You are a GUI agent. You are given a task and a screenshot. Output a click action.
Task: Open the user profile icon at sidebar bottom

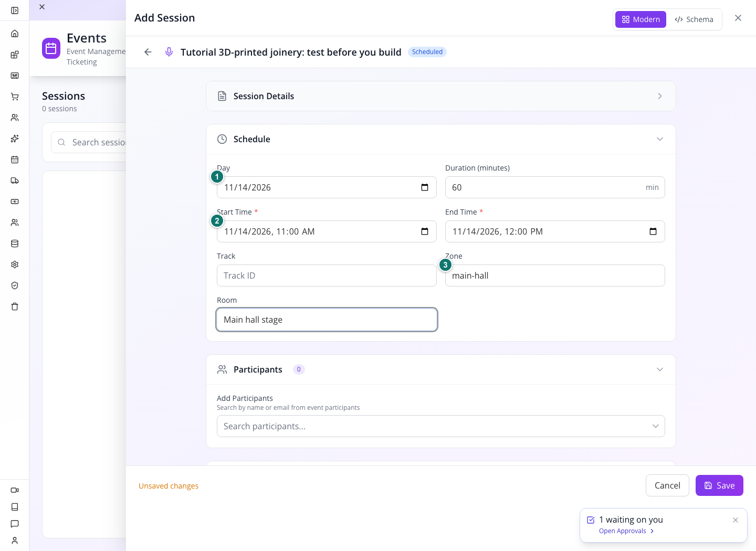[x=15, y=541]
